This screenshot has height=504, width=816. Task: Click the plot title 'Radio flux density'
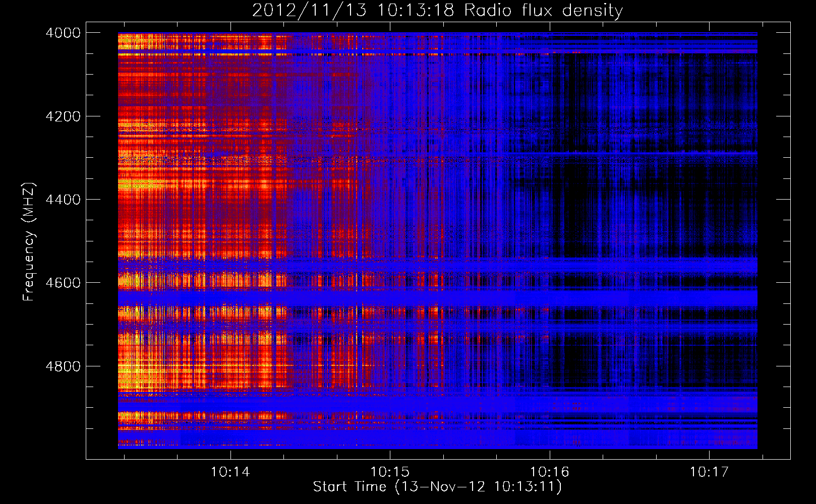[544, 11]
